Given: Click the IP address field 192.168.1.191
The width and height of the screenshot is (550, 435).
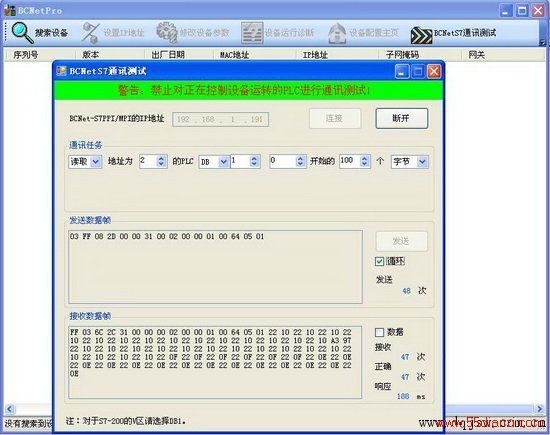Looking at the screenshot, I should (221, 119).
